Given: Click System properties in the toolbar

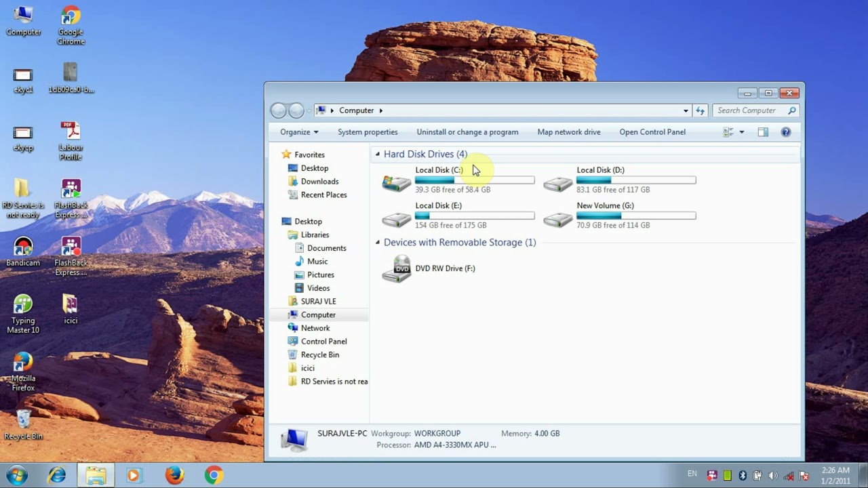Looking at the screenshot, I should [x=368, y=132].
